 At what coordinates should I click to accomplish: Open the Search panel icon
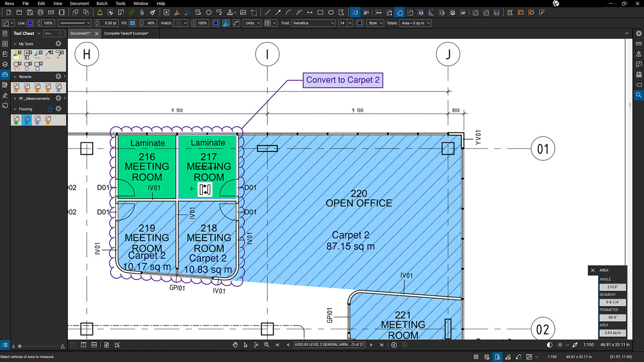[x=639, y=95]
